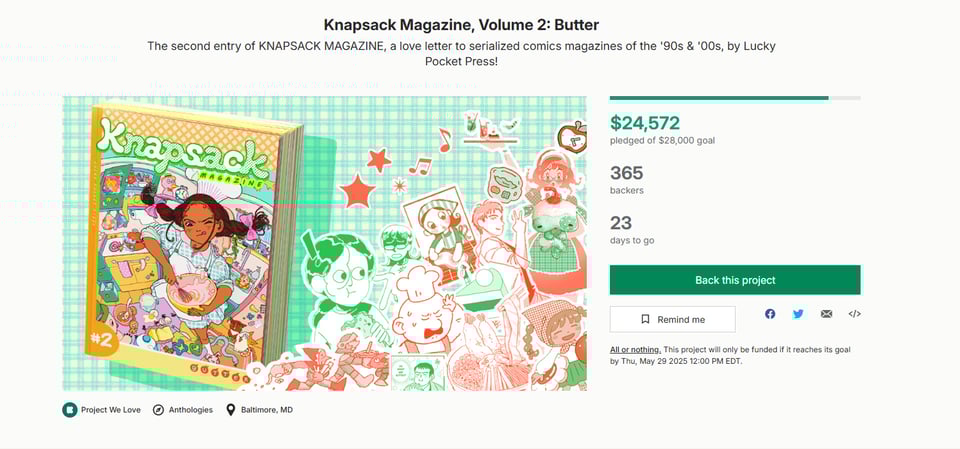Share the project on Twitter

point(798,314)
